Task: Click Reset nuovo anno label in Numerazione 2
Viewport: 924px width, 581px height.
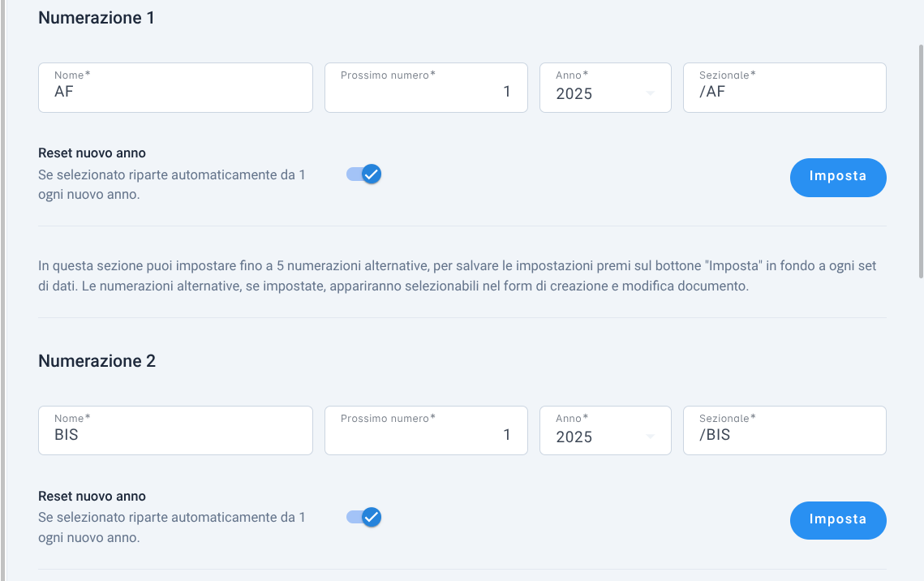Action: (92, 496)
